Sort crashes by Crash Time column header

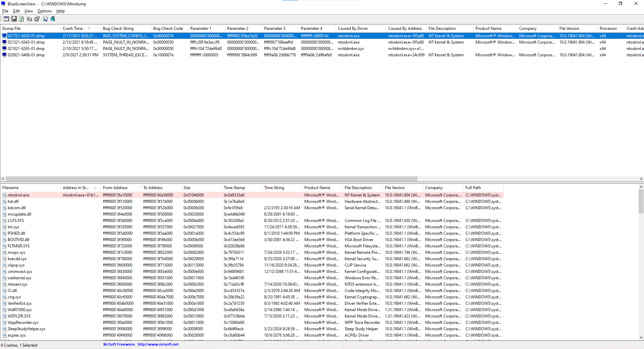pos(80,28)
